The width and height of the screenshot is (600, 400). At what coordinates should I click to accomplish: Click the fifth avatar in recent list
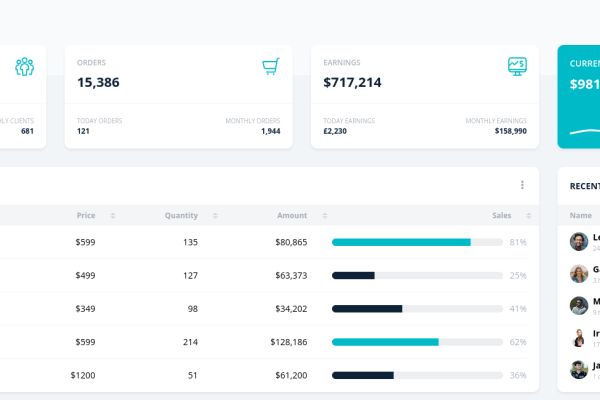(579, 370)
